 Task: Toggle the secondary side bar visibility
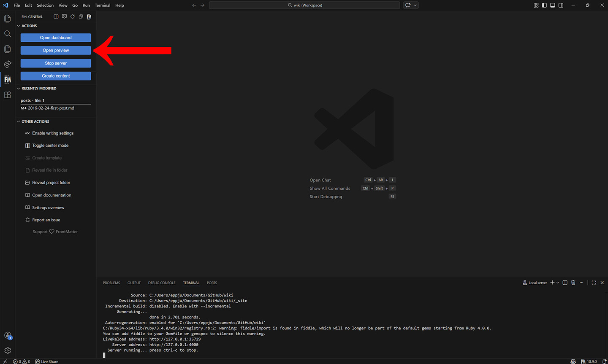(561, 5)
